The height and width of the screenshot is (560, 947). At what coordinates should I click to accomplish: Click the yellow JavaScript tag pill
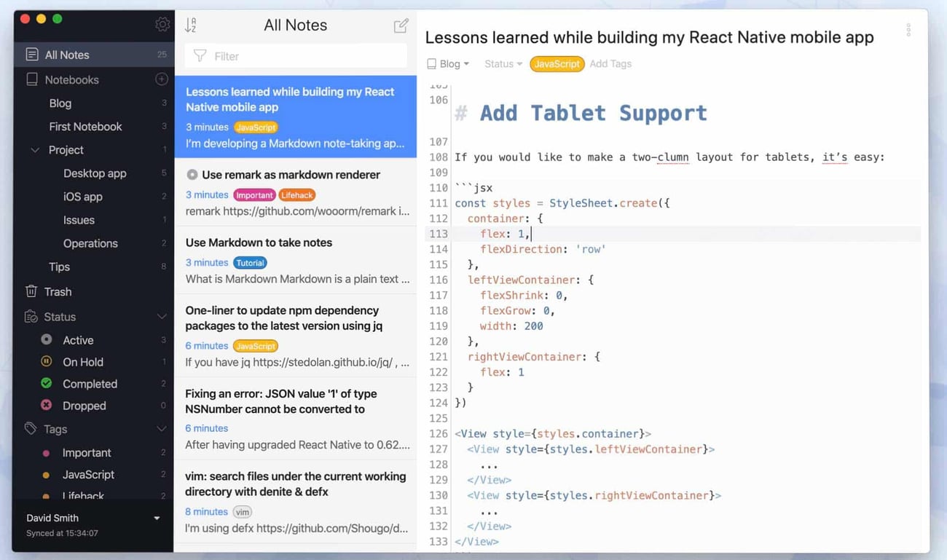coord(557,63)
